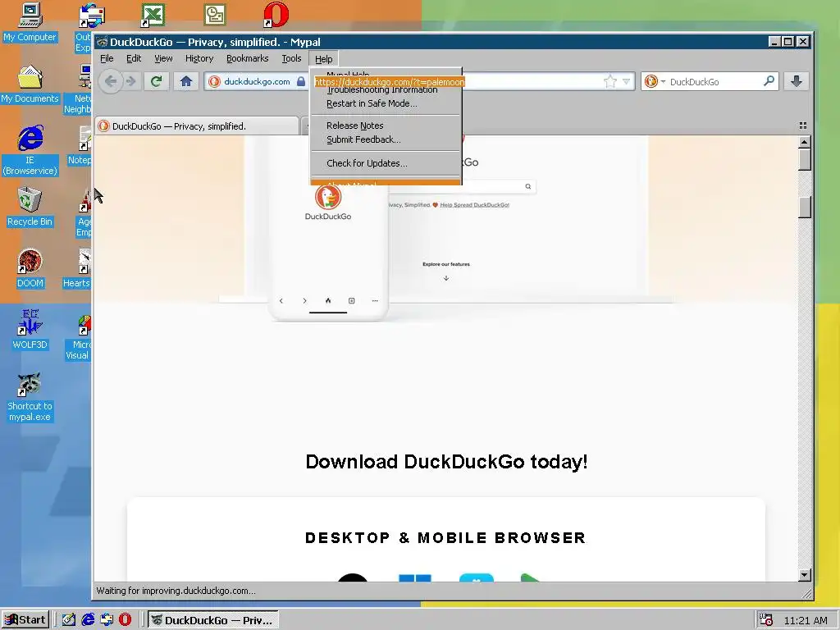Click the Download DuckDuckGo today! heading

446,462
